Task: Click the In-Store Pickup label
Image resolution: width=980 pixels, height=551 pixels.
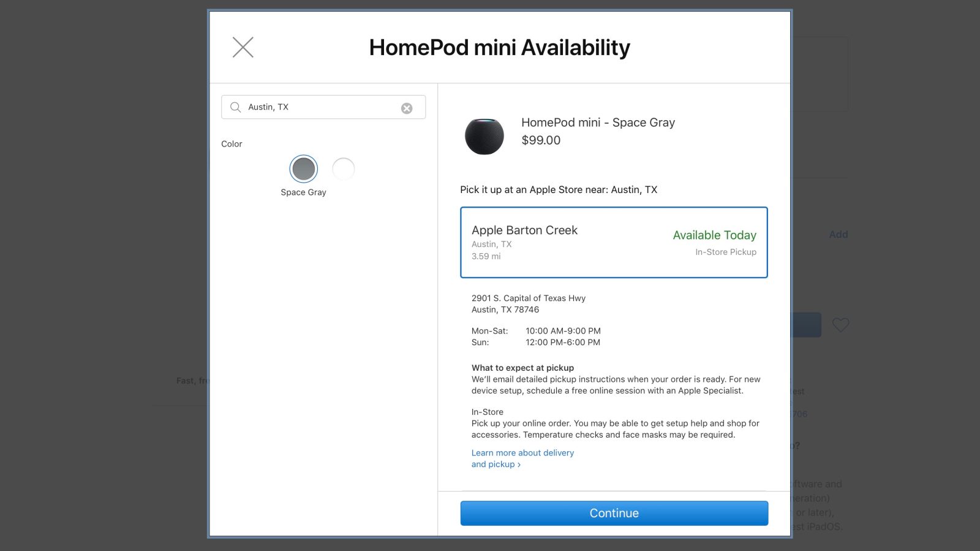Action: click(x=726, y=252)
